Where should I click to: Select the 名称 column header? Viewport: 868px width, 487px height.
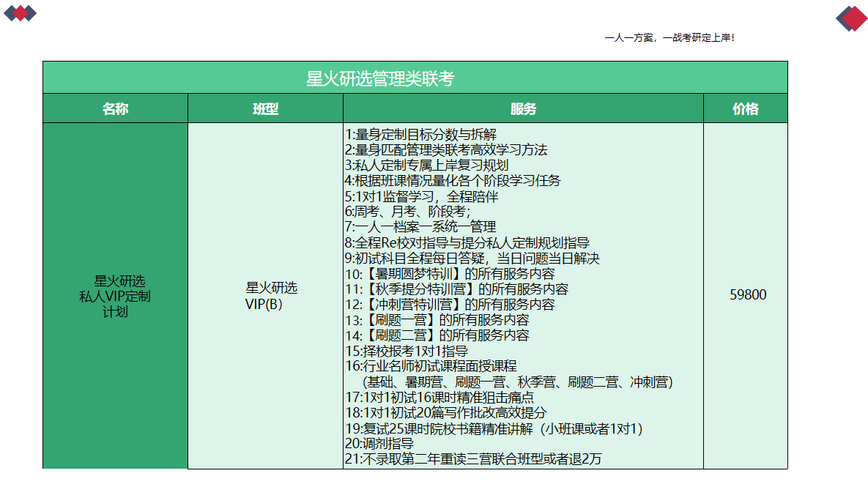[115, 109]
